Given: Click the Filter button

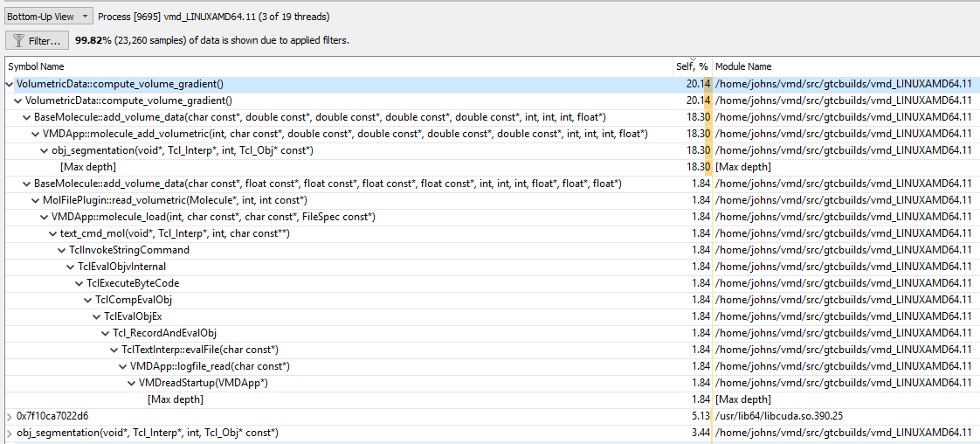Looking at the screenshot, I should point(37,40).
